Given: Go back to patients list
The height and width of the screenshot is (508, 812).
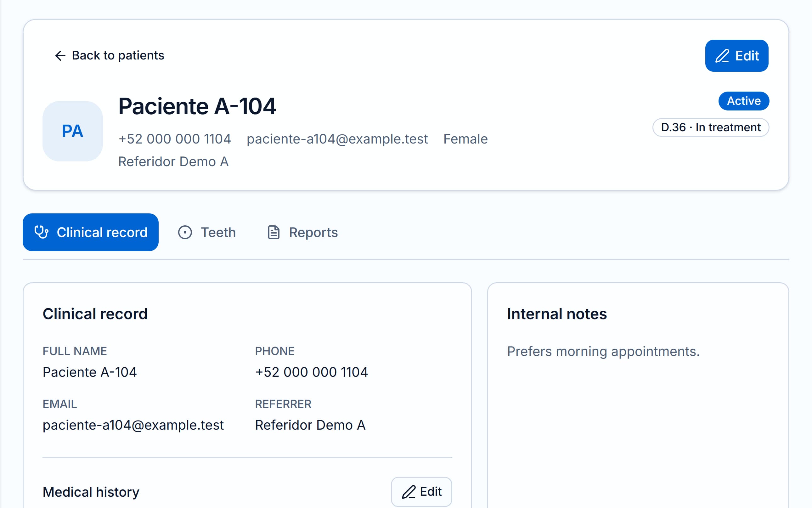Looking at the screenshot, I should point(109,55).
